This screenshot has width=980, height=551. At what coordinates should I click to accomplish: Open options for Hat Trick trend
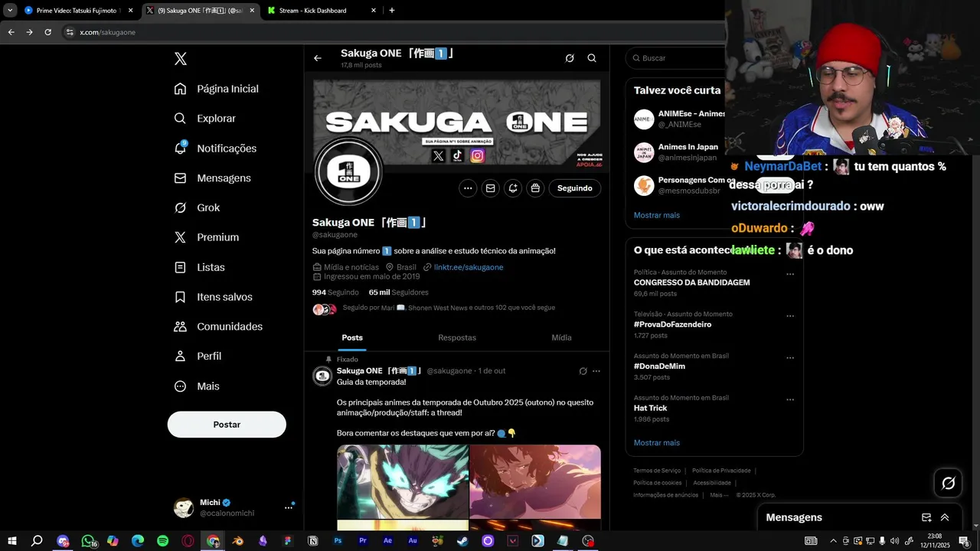790,399
